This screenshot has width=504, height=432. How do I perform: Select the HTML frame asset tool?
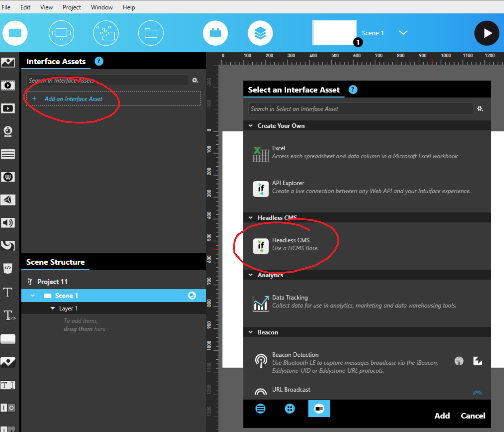tap(8, 268)
